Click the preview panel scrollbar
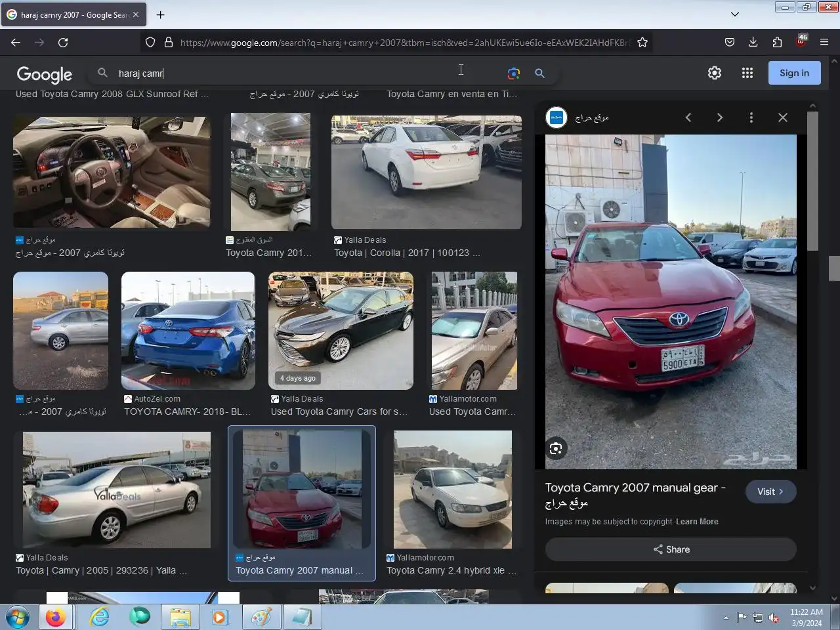The width and height of the screenshot is (840, 630). coord(812,180)
